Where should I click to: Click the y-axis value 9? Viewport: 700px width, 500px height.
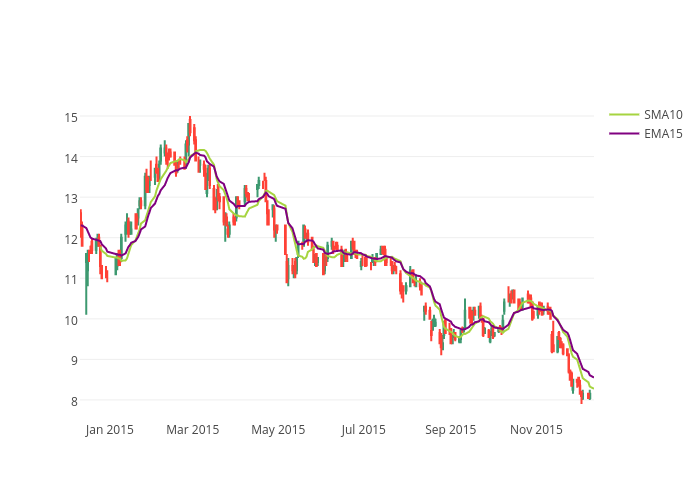coord(71,360)
